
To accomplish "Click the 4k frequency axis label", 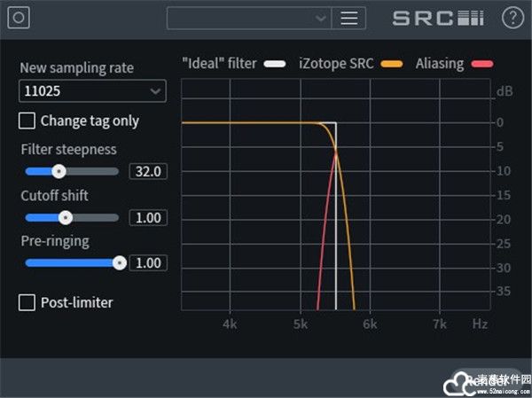I will (x=230, y=324).
